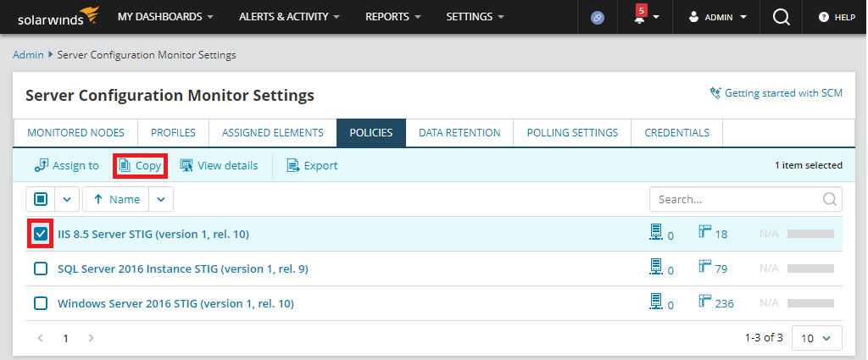Click compliance bar in IIS 8.5 row
The image size is (868, 360).
pyautogui.click(x=810, y=234)
